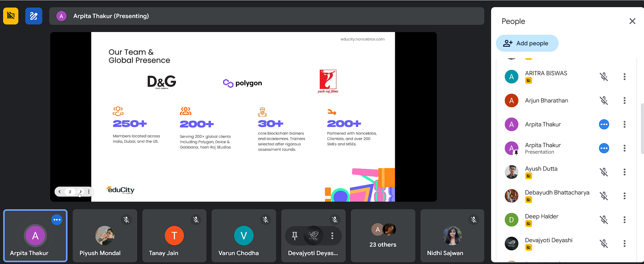Click the pinned Arpita Thakur Presentation avatar
This screenshot has height=264, width=644.
tap(511, 148)
